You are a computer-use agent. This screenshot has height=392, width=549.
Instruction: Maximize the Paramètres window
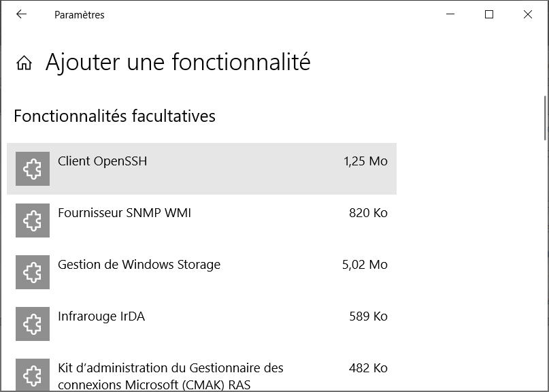(x=489, y=14)
